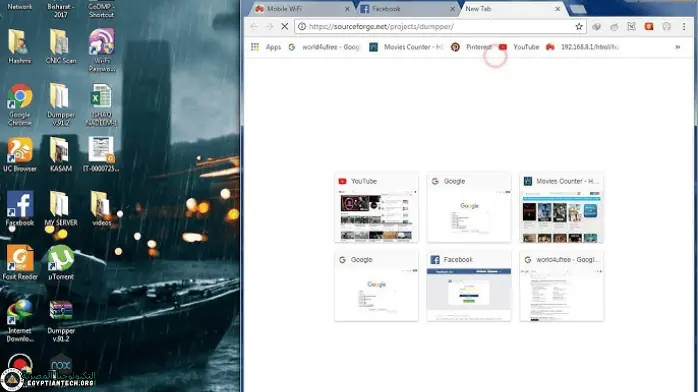This screenshot has width=698, height=392.
Task: Close the Mobile WiFi tab
Action: (347, 9)
